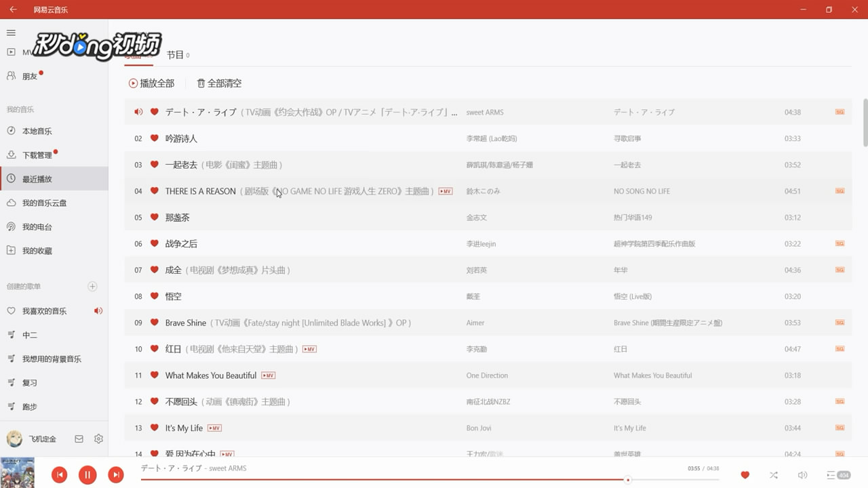Open MV badge for It's My Life
The image size is (868, 488).
[214, 428]
